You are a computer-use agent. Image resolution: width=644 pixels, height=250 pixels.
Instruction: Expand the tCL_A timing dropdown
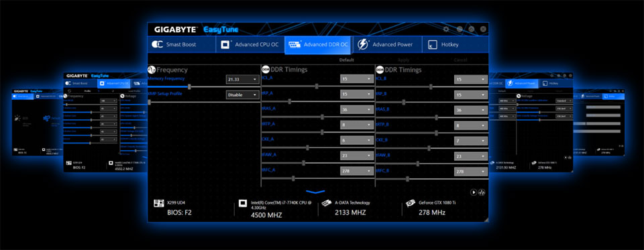[356, 79]
